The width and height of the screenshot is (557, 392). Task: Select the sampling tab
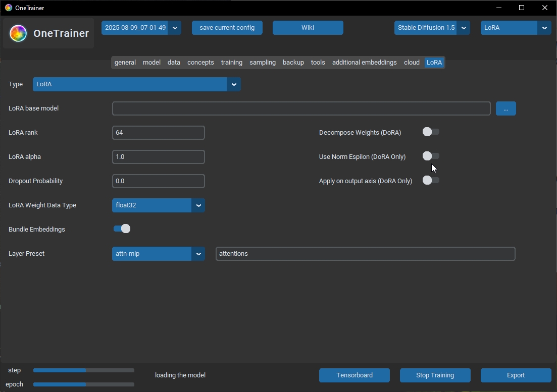[x=263, y=63]
